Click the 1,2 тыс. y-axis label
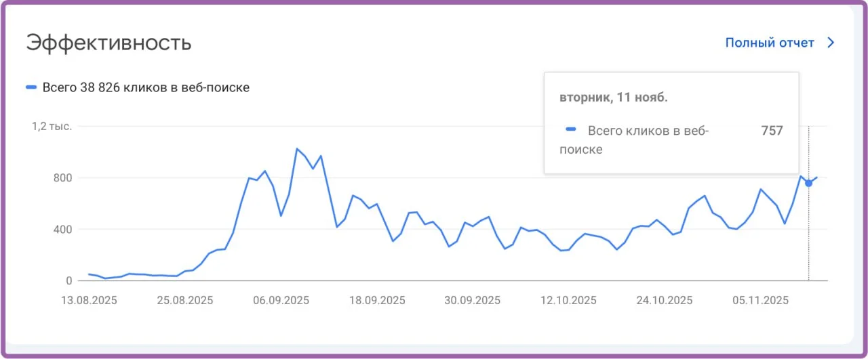The width and height of the screenshot is (868, 359). click(52, 126)
